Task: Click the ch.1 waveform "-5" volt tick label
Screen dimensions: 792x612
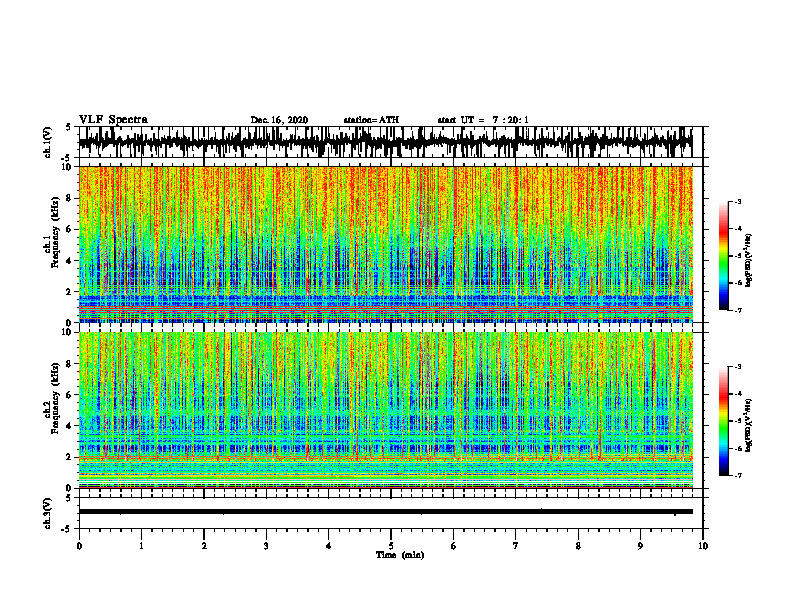Action: [x=67, y=157]
